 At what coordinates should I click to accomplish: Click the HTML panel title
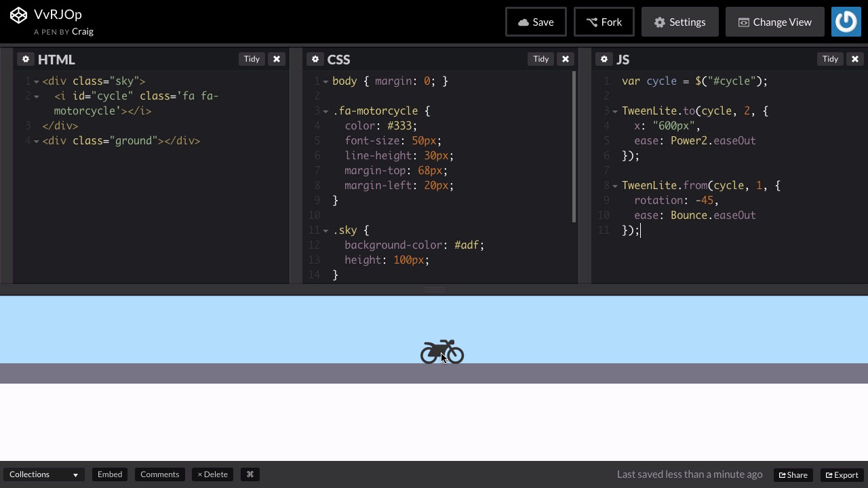(56, 60)
